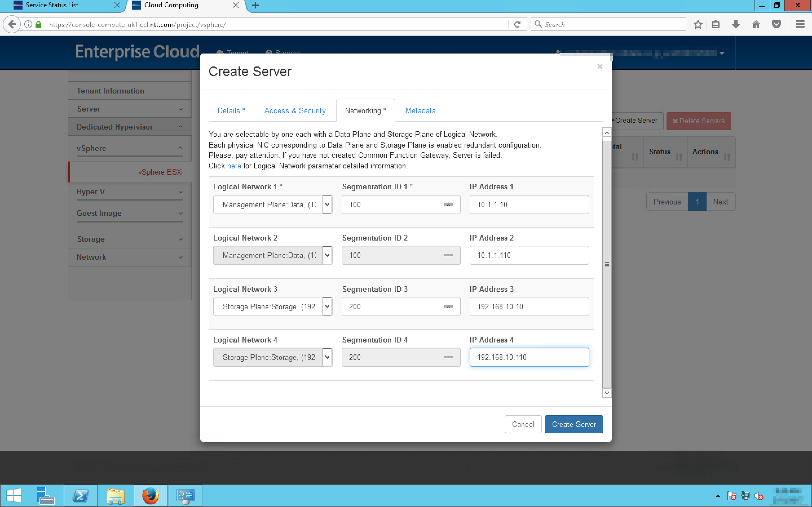Image resolution: width=812 pixels, height=507 pixels.
Task: Open File Explorer in taskbar
Action: (115, 496)
